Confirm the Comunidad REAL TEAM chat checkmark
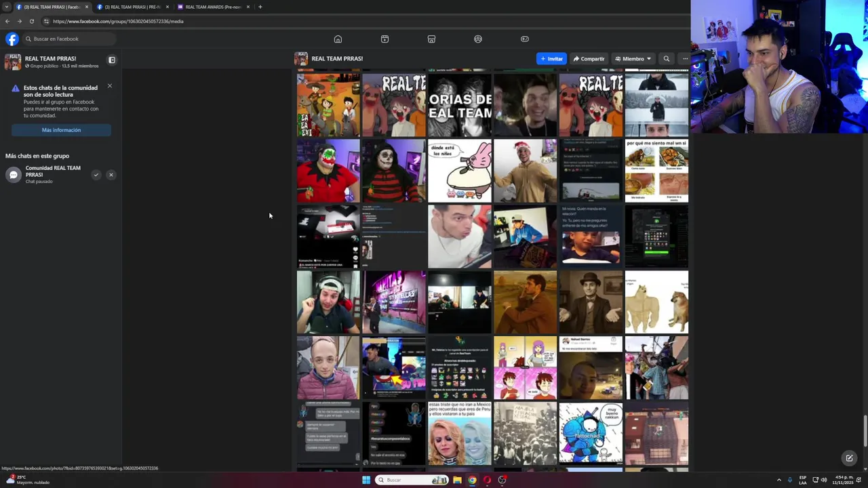This screenshot has height=488, width=868. point(96,175)
